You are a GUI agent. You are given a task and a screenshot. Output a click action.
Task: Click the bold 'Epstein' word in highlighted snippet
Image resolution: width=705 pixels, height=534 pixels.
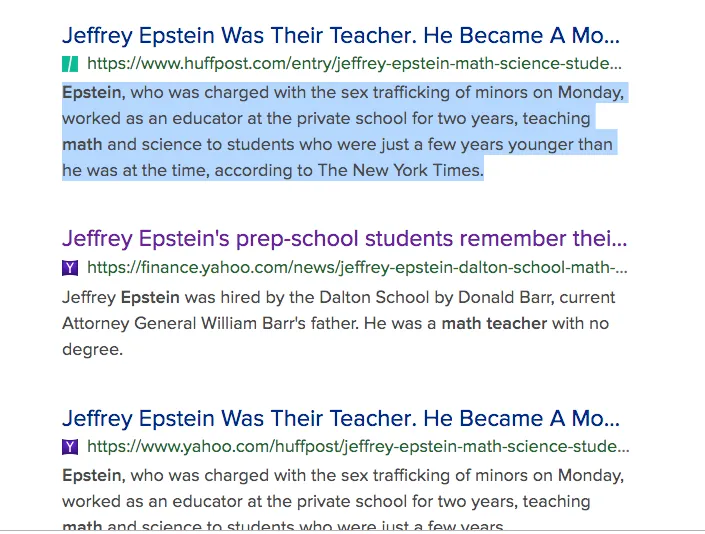pyautogui.click(x=92, y=93)
